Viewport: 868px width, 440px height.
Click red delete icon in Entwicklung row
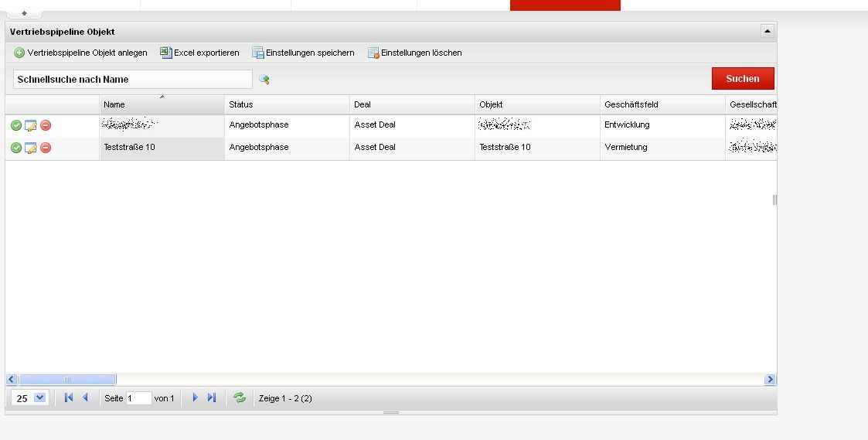click(x=46, y=125)
